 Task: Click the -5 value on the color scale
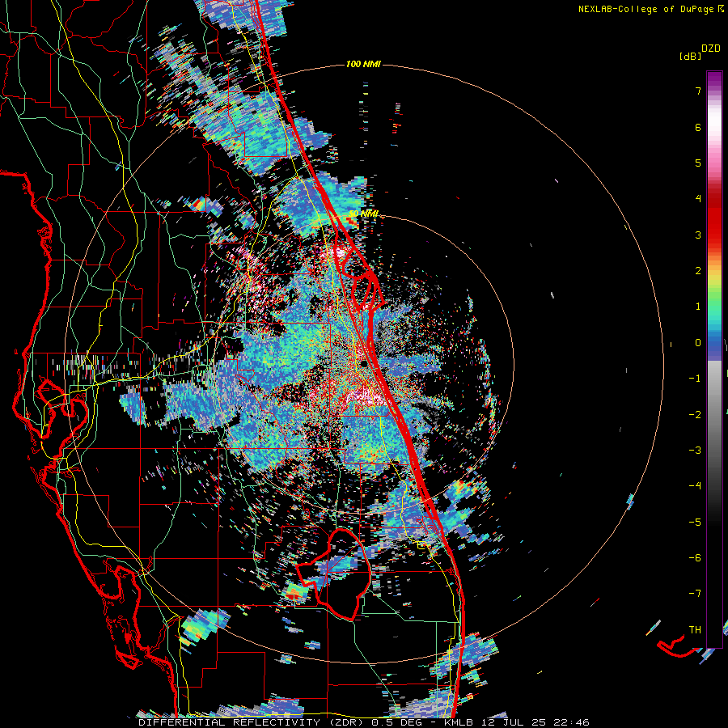695,522
